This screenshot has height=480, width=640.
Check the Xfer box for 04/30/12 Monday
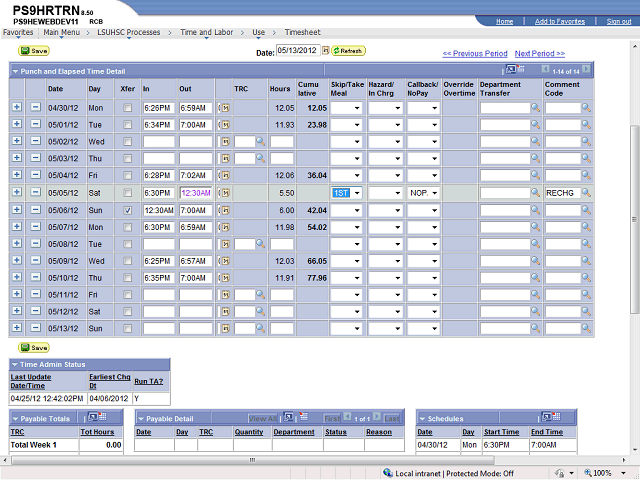[x=129, y=108]
